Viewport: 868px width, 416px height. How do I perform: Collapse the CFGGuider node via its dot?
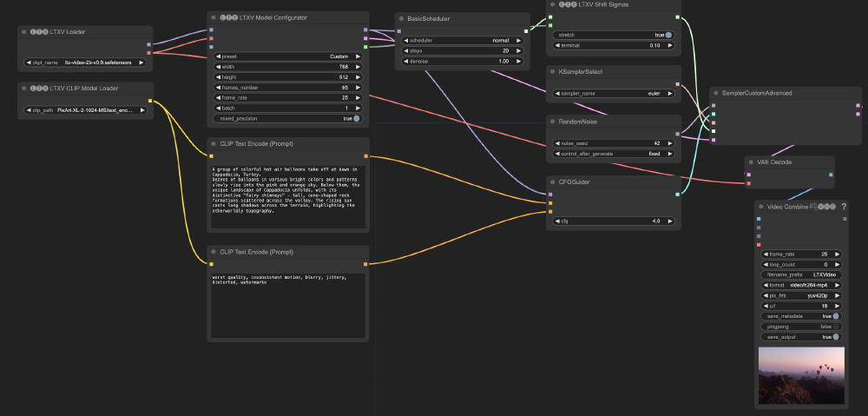(553, 182)
